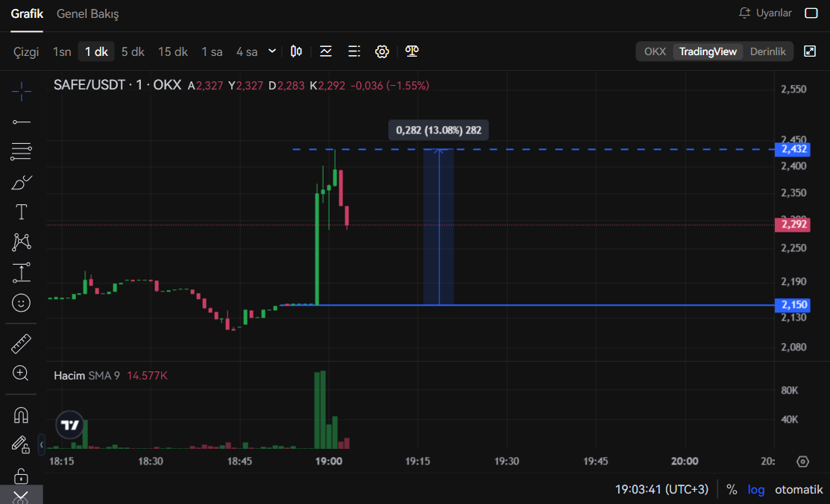The height and width of the screenshot is (504, 830).
Task: Click the 2,150 blue price label
Action: (x=793, y=305)
